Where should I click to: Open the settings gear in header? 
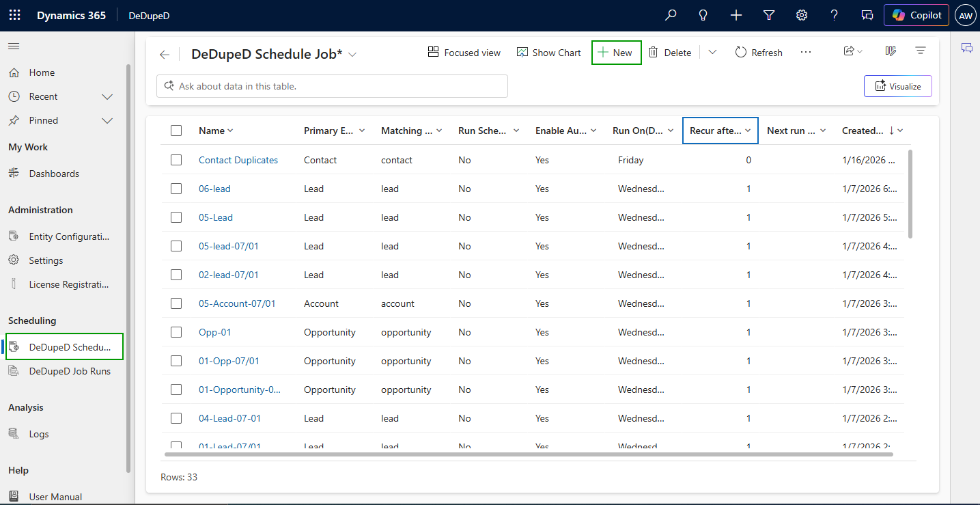pos(802,15)
